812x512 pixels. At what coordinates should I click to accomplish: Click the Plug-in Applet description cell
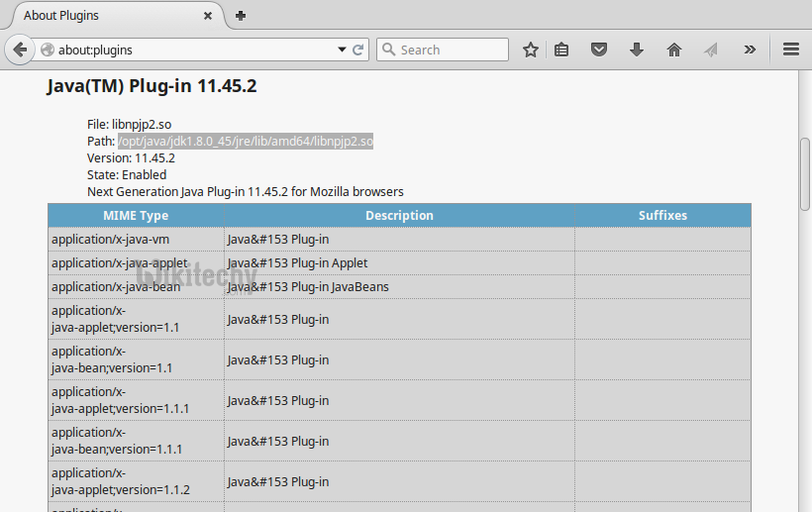pyautogui.click(x=399, y=263)
